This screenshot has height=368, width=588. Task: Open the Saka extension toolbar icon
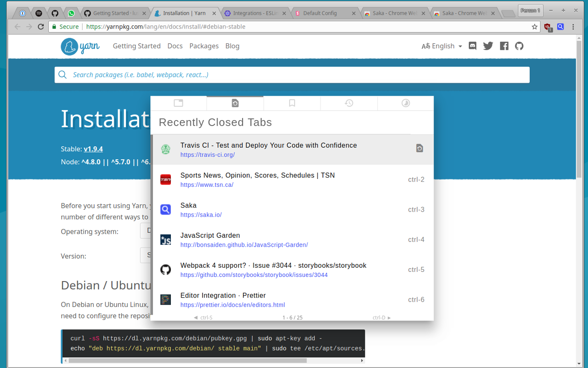pos(560,27)
